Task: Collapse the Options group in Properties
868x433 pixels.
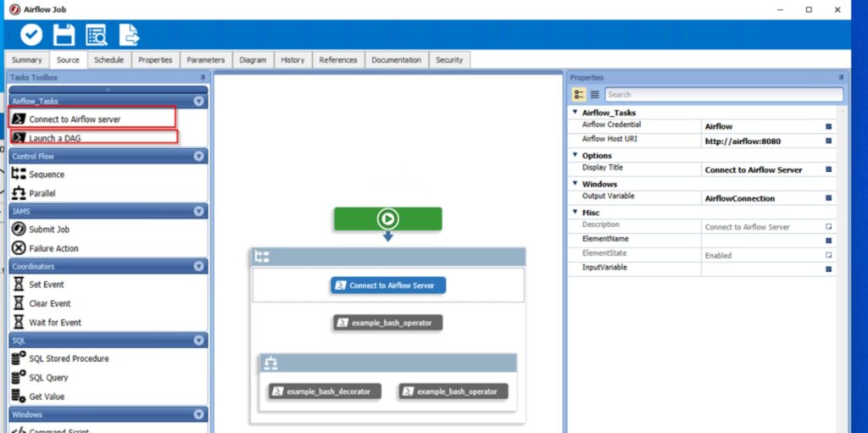Action: click(576, 155)
